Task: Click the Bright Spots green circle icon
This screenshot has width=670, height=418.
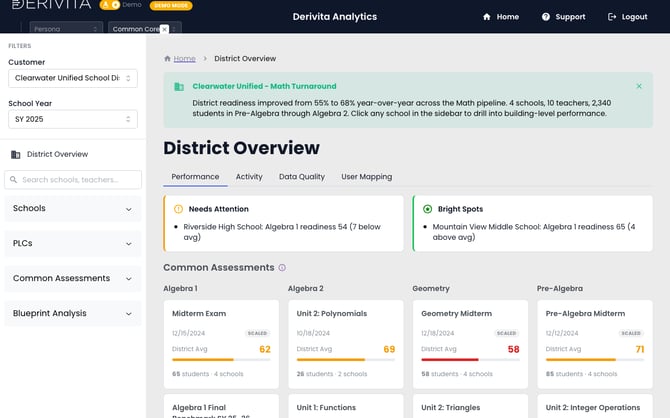Action: coord(427,209)
